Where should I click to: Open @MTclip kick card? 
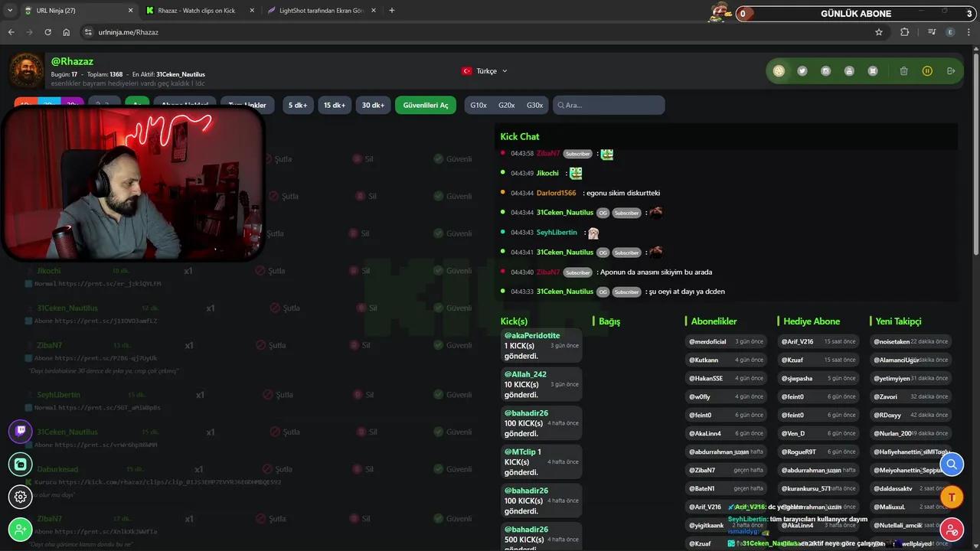[x=541, y=462]
